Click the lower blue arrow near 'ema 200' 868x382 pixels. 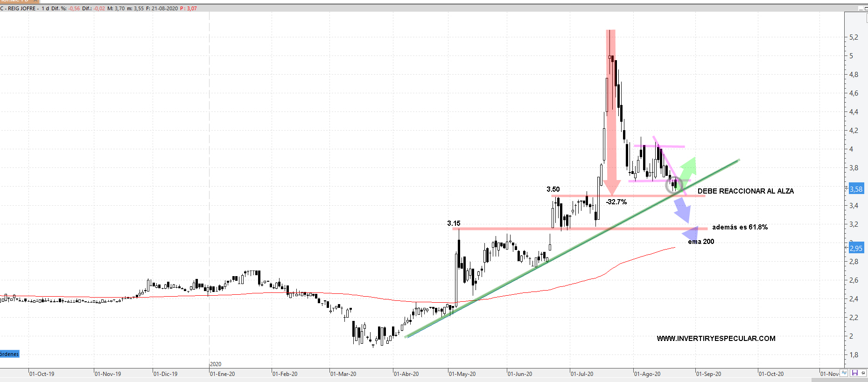(x=691, y=233)
